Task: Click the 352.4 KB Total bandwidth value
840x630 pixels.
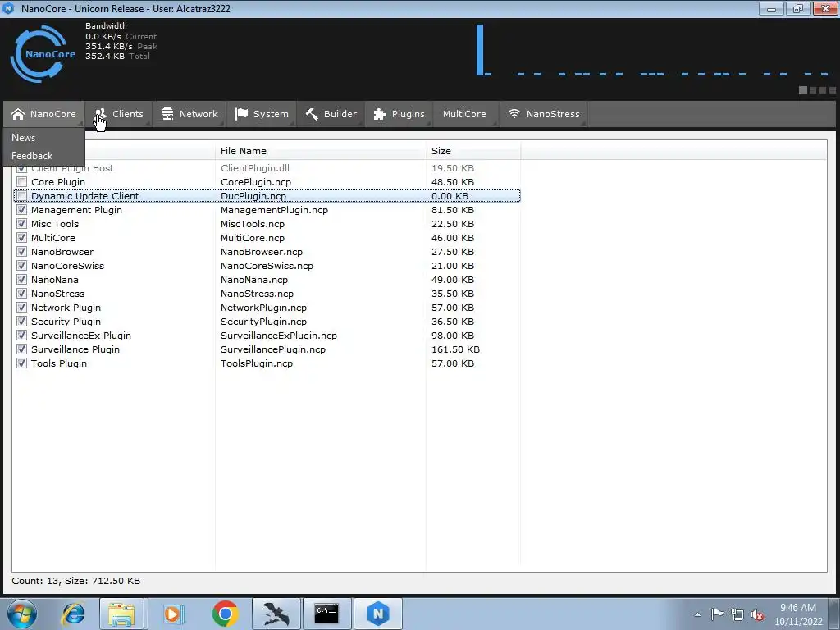Action: tap(117, 57)
